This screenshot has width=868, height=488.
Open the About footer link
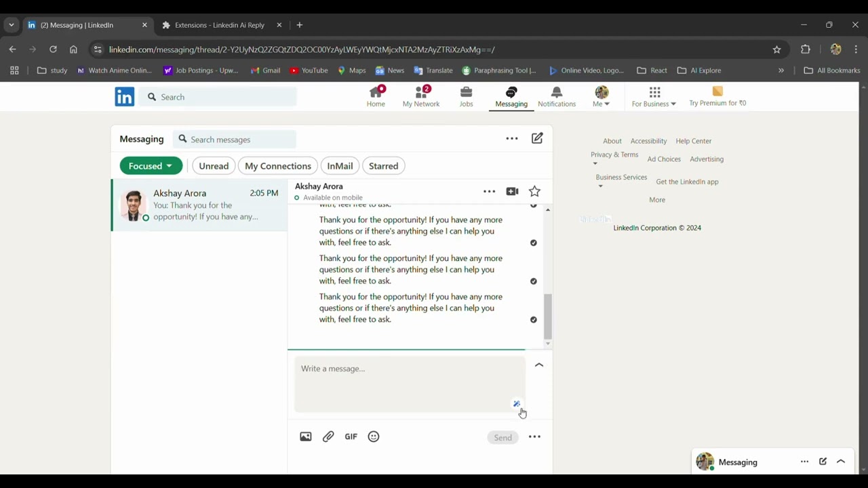(612, 141)
